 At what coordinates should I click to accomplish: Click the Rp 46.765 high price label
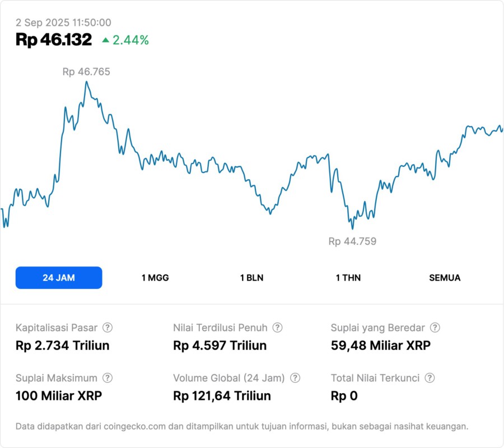(x=86, y=72)
